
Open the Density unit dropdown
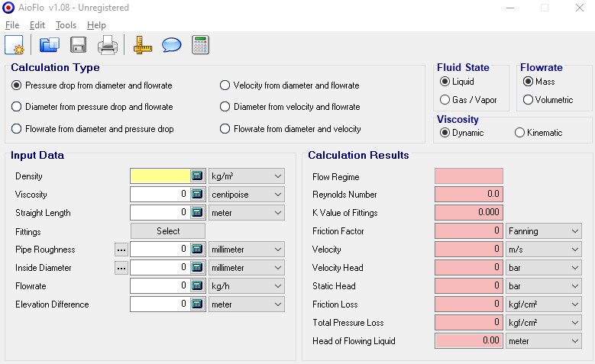247,176
